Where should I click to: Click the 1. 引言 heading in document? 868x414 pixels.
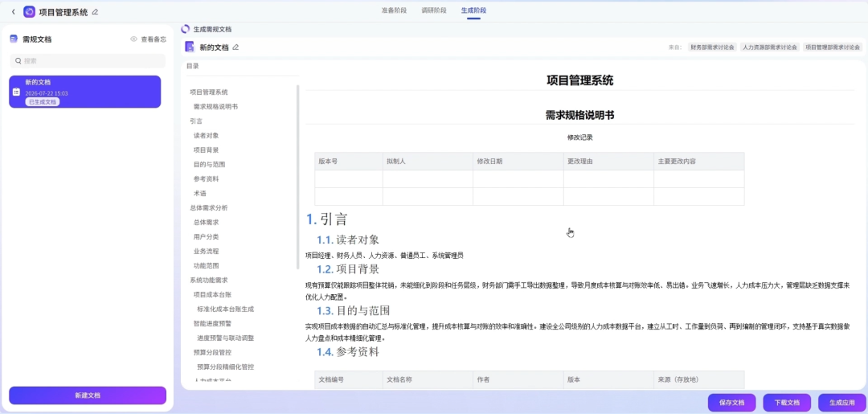click(326, 219)
